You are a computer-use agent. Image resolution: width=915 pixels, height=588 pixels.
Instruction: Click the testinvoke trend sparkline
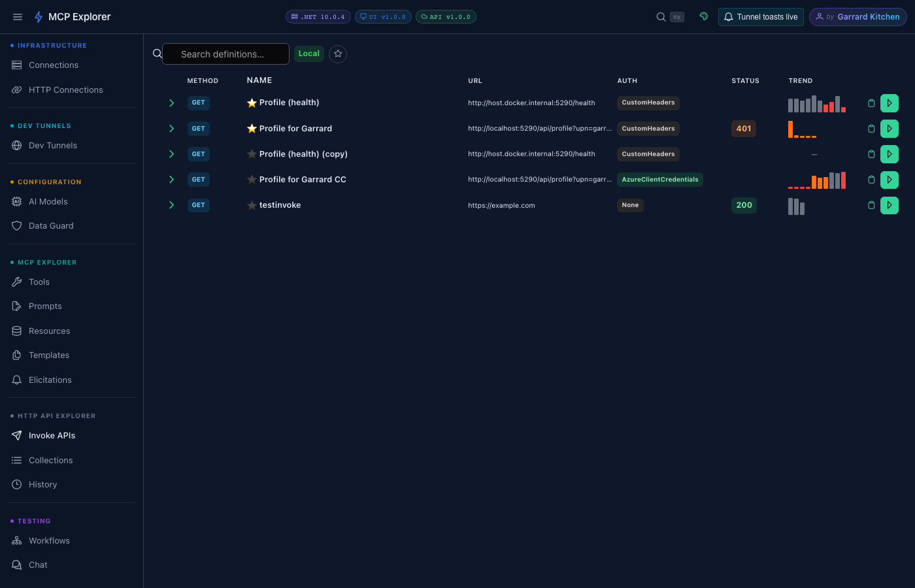(797, 206)
